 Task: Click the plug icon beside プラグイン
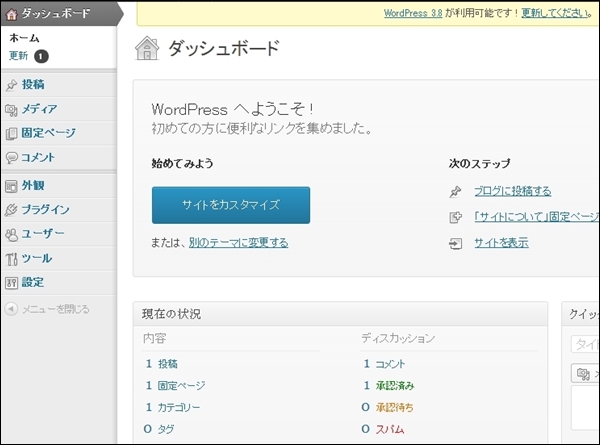pos(11,210)
